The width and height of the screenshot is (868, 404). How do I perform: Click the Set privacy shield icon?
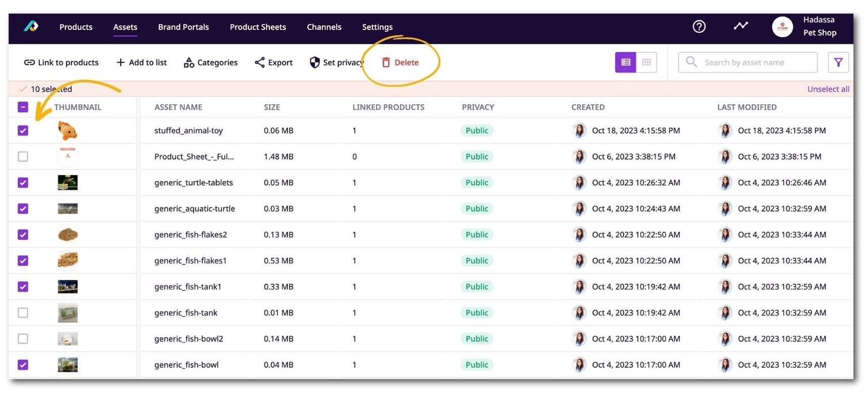[315, 63]
